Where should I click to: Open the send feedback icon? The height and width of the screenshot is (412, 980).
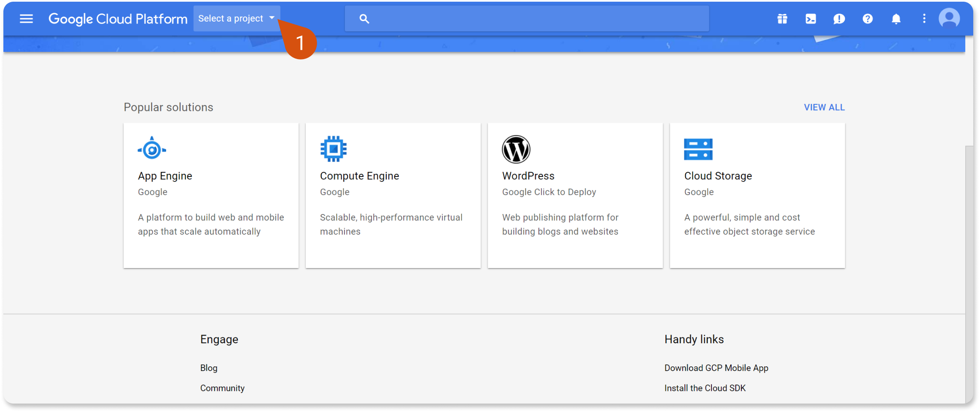(x=839, y=19)
